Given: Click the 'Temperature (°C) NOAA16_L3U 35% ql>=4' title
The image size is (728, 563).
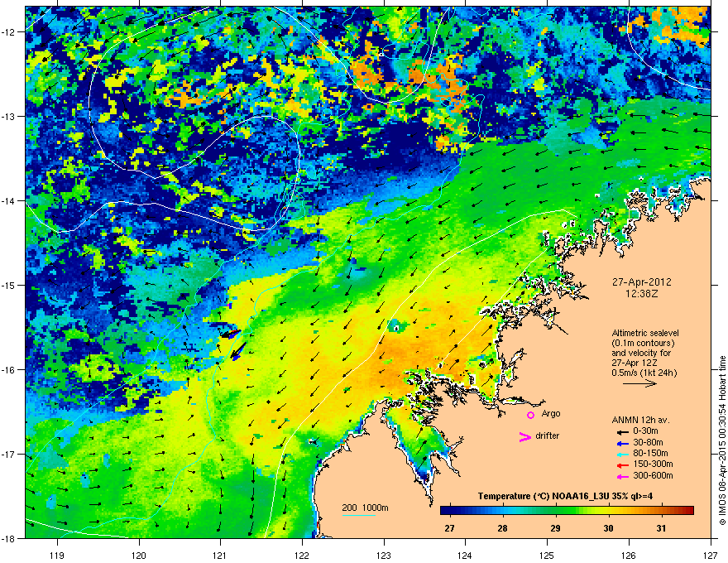Looking at the screenshot, I should 565,496.
